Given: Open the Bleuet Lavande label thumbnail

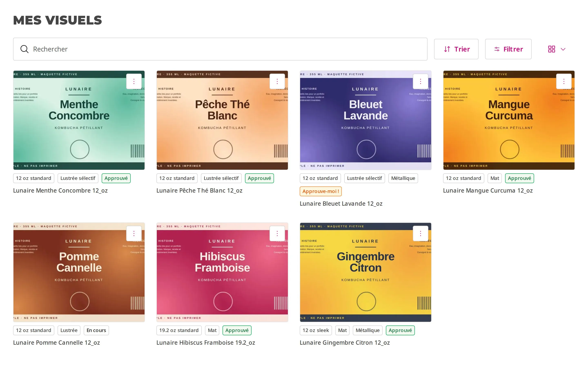Looking at the screenshot, I should (x=366, y=120).
